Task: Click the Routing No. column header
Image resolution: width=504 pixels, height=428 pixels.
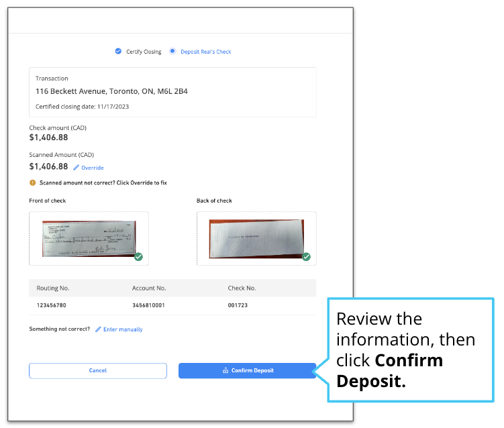Action: coord(53,288)
